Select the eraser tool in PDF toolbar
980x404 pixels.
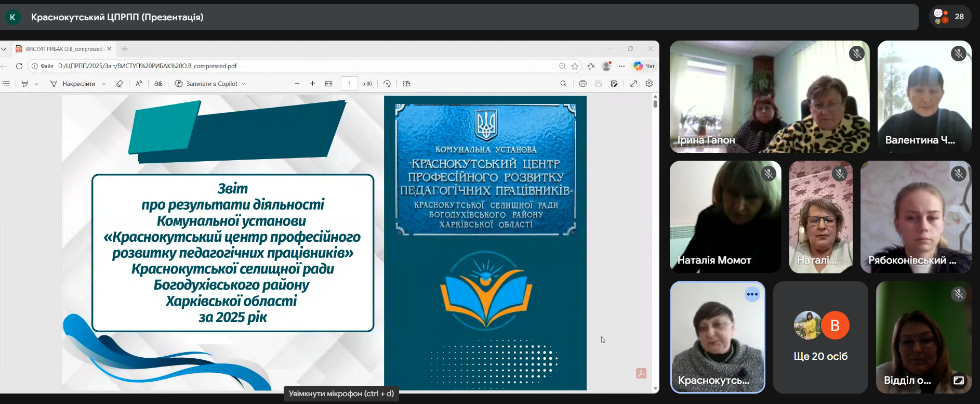[120, 84]
